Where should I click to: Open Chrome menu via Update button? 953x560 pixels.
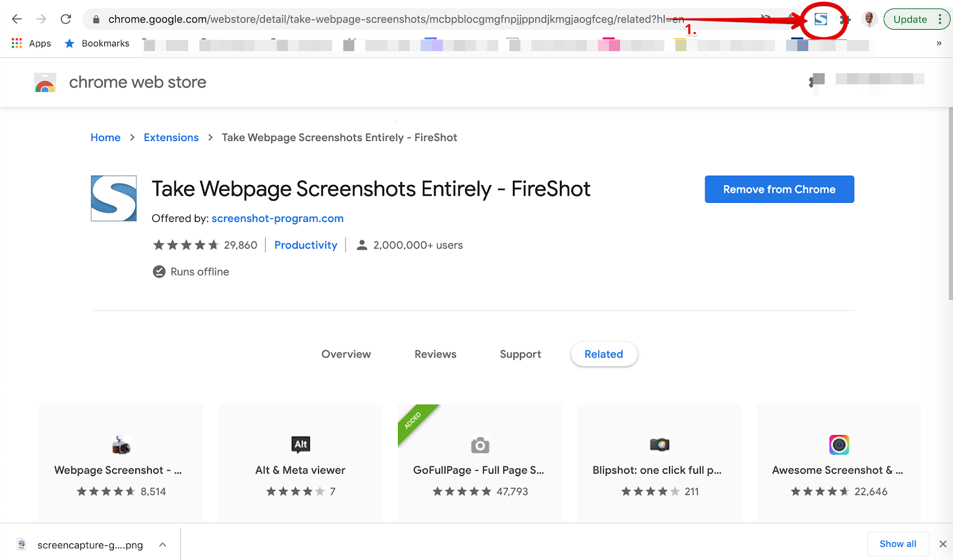[917, 19]
